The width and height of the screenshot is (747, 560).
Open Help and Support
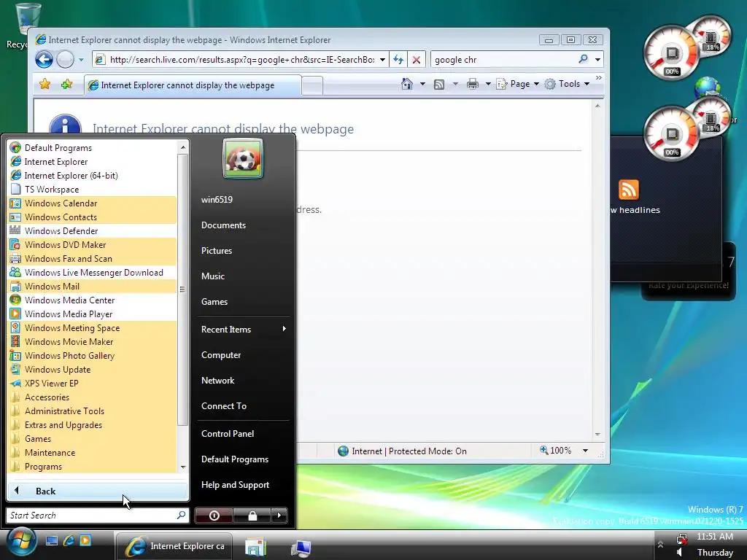(x=235, y=485)
